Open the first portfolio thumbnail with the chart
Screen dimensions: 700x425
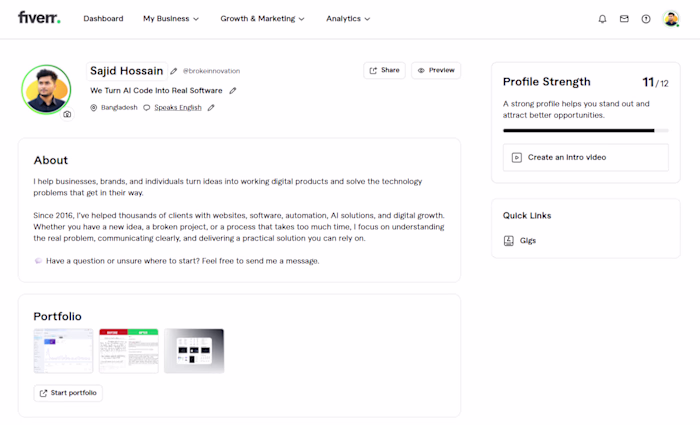tap(63, 351)
